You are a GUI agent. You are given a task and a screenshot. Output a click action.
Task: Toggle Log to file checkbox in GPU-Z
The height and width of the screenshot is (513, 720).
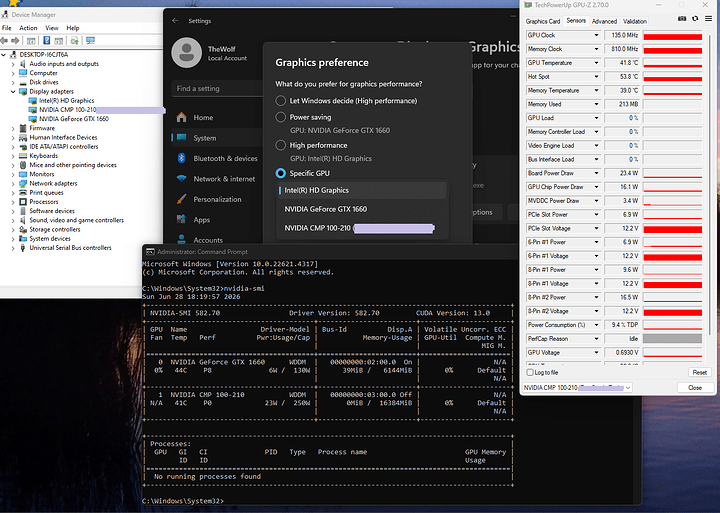(530, 372)
